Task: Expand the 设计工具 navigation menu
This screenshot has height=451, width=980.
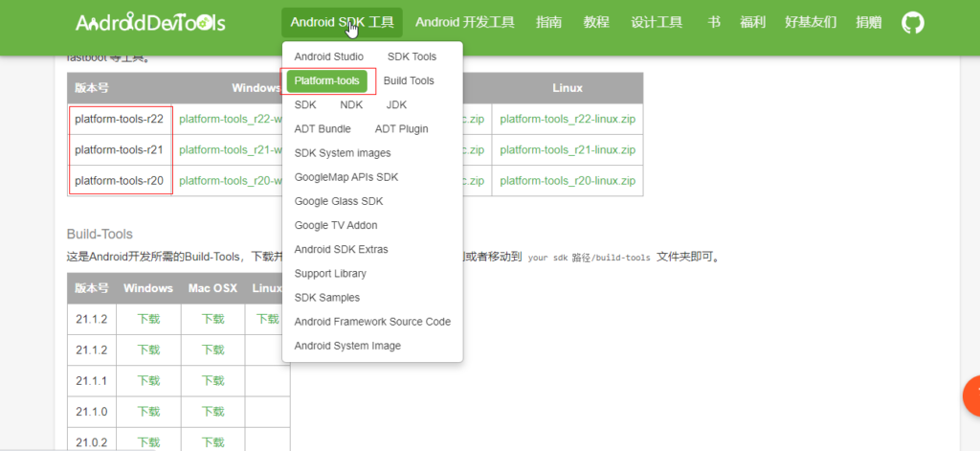Action: 657,22
